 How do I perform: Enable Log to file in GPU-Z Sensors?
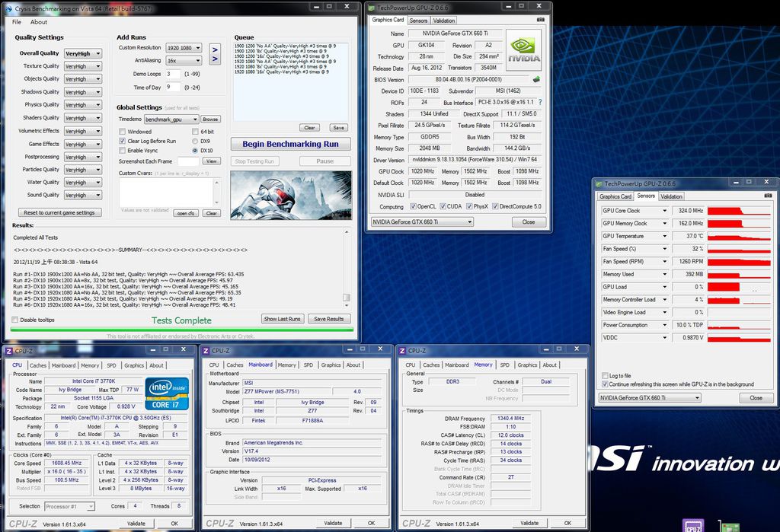click(605, 376)
